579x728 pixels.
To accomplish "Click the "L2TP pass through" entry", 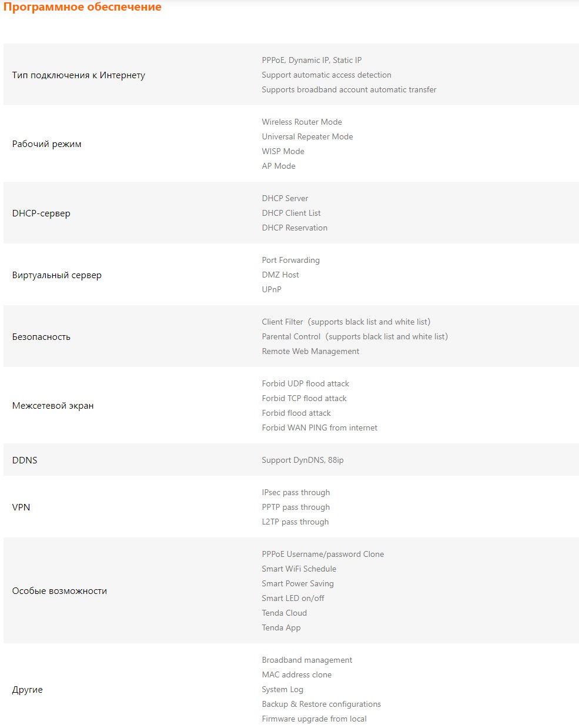I will pyautogui.click(x=295, y=522).
